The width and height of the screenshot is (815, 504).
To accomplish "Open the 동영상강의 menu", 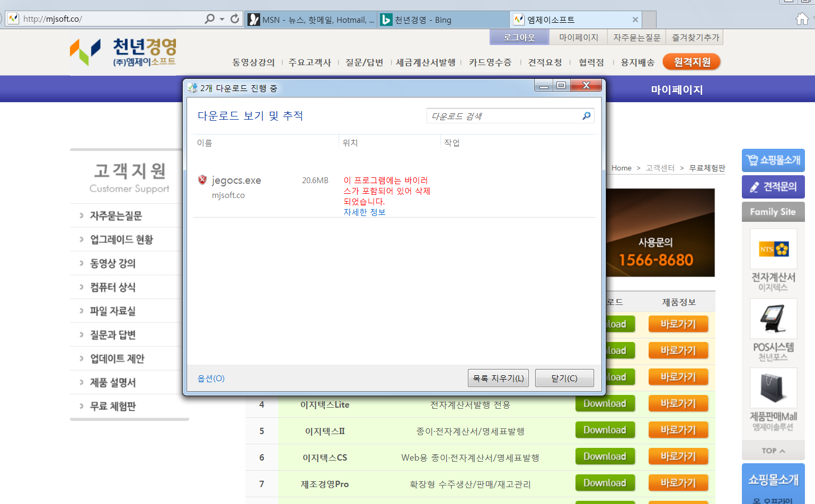I will 253,62.
